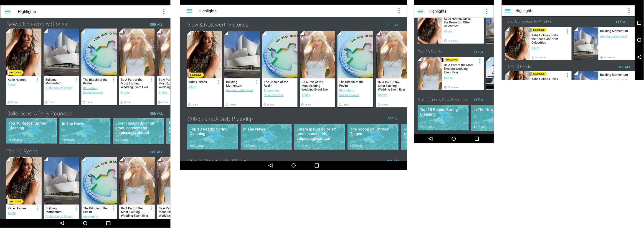Open 'Top 10 Reads: Spring Cleaning' tile on portrait phone
The width and height of the screenshot is (644, 228).
click(x=443, y=118)
